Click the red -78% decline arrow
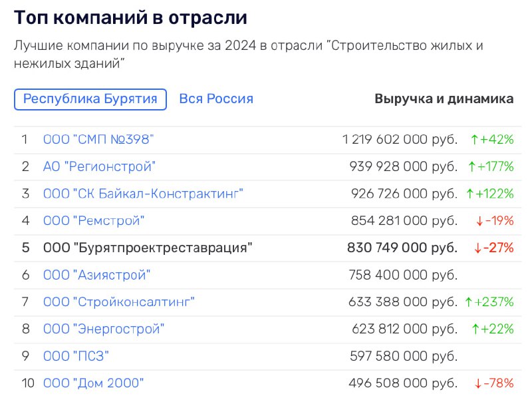The height and width of the screenshot is (396, 532). coord(478,383)
